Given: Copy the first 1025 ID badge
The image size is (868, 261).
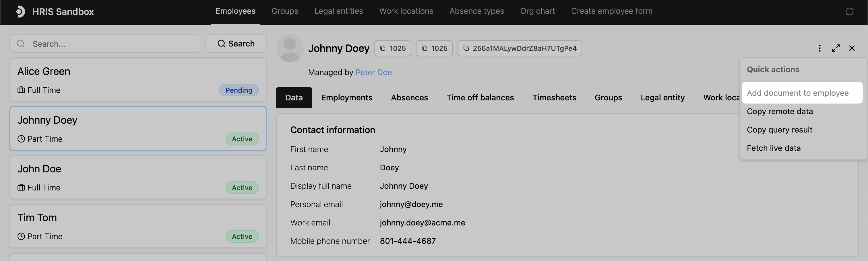Looking at the screenshot, I should 393,48.
